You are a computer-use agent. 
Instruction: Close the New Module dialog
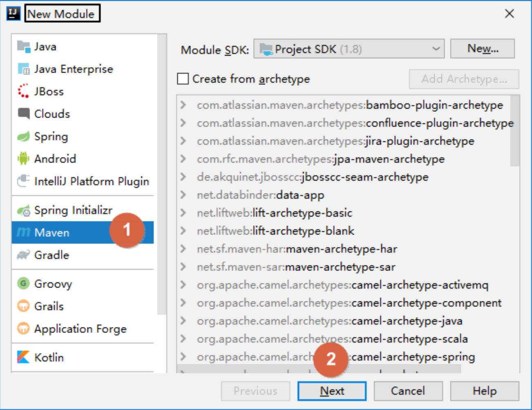click(x=509, y=13)
